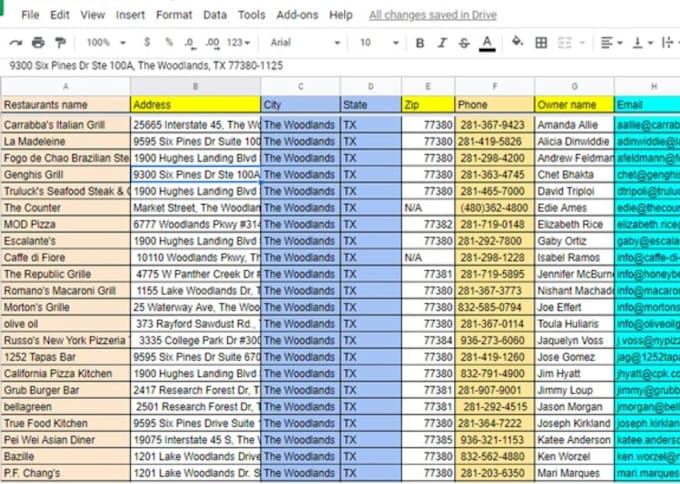
Task: Select column A header
Action: 65,86
